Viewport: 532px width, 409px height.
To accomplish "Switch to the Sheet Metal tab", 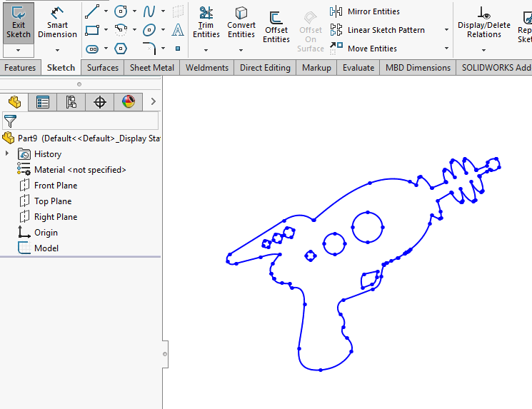I will coord(152,68).
